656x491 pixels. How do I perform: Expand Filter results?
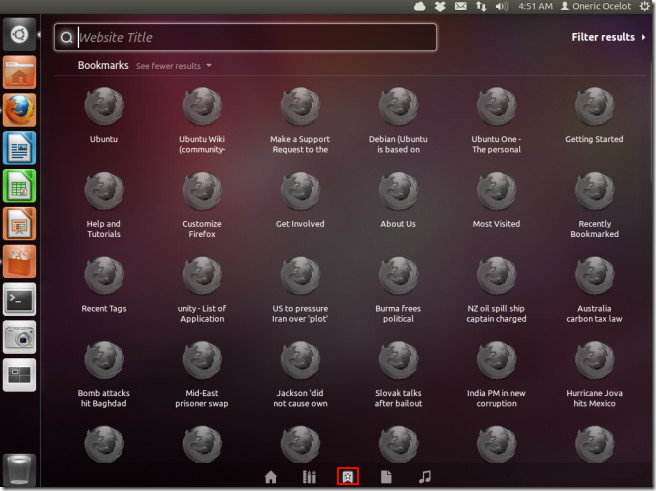click(x=608, y=37)
